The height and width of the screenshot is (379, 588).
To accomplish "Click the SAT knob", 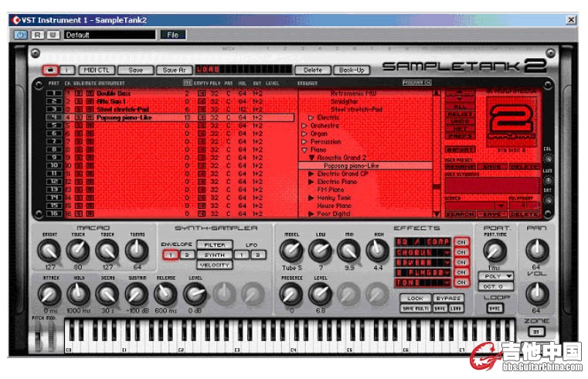I will (548, 200).
